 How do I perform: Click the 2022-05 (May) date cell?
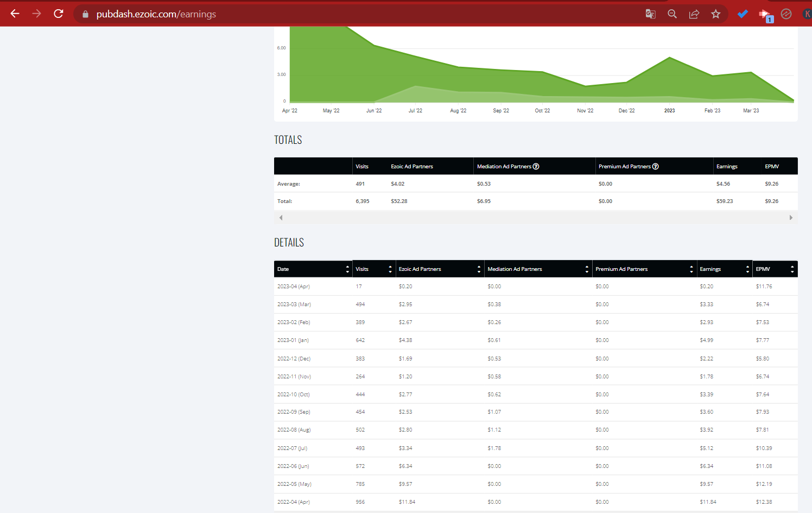294,484
